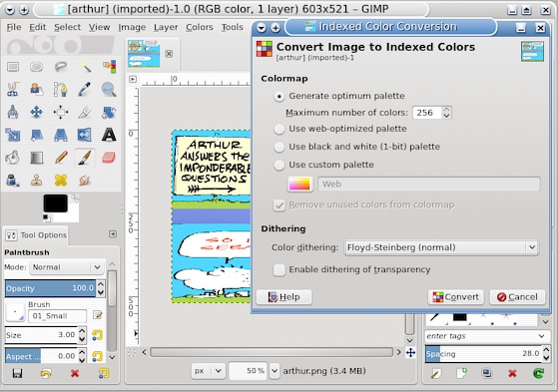
Task: Toggle quick mask button below vertical ruler
Action: [x=132, y=352]
